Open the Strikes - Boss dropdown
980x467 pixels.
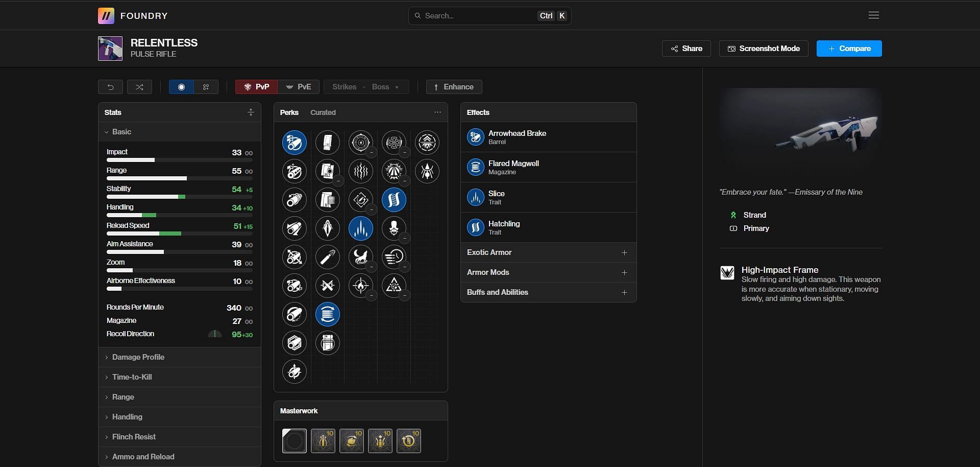point(366,87)
